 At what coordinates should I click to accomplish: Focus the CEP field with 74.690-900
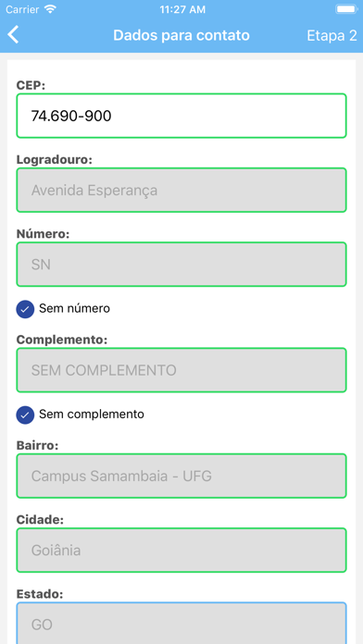click(x=181, y=116)
